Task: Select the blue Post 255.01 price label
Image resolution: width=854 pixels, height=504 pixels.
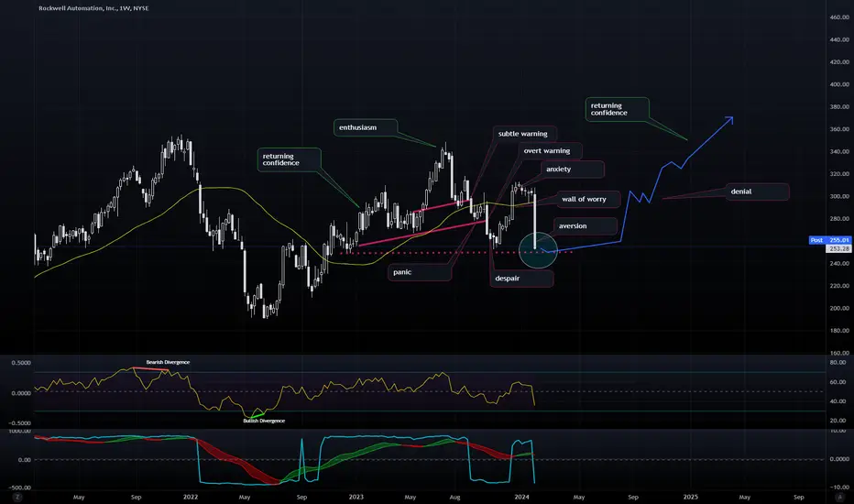Action: pyautogui.click(x=830, y=240)
